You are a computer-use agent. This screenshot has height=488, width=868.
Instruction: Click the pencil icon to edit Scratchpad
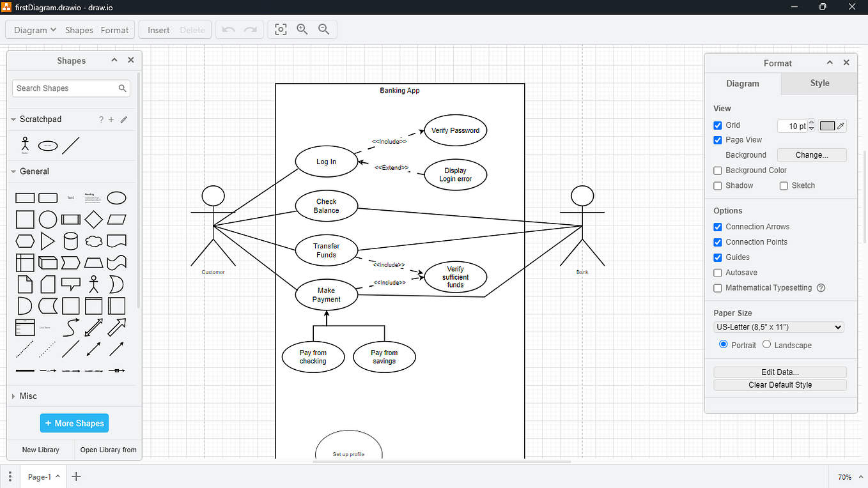(123, 119)
